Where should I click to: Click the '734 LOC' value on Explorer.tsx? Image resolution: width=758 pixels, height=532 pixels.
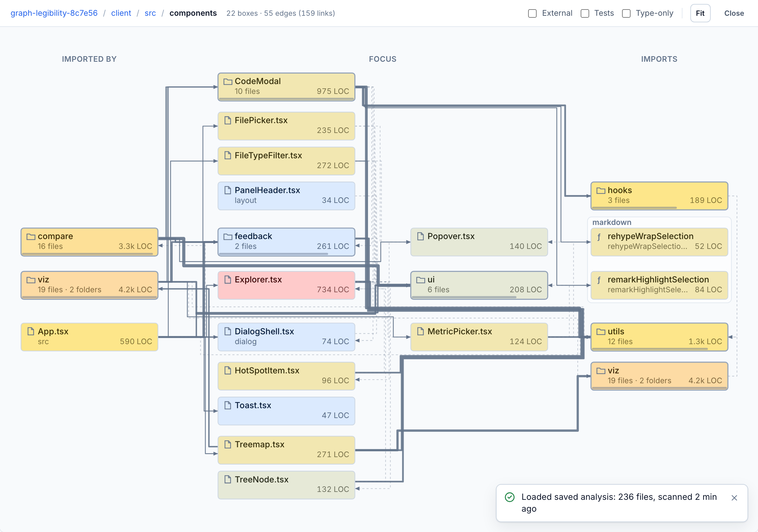pos(333,290)
